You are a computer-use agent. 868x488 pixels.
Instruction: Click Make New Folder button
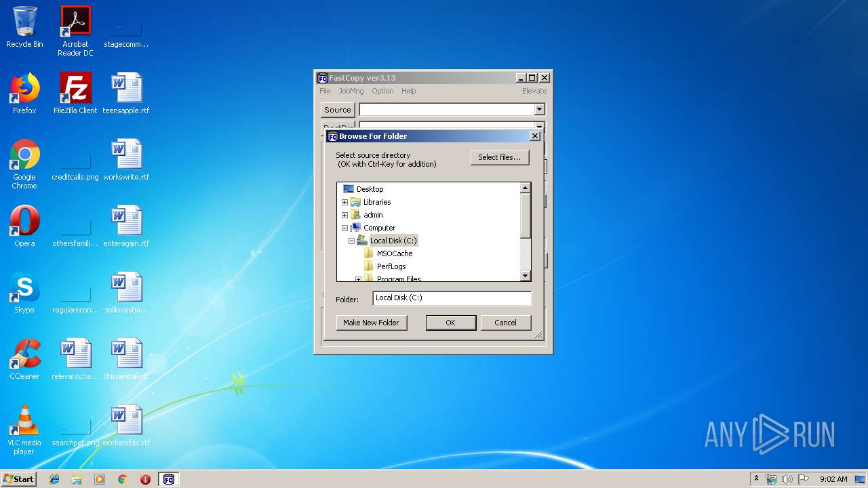pos(372,323)
